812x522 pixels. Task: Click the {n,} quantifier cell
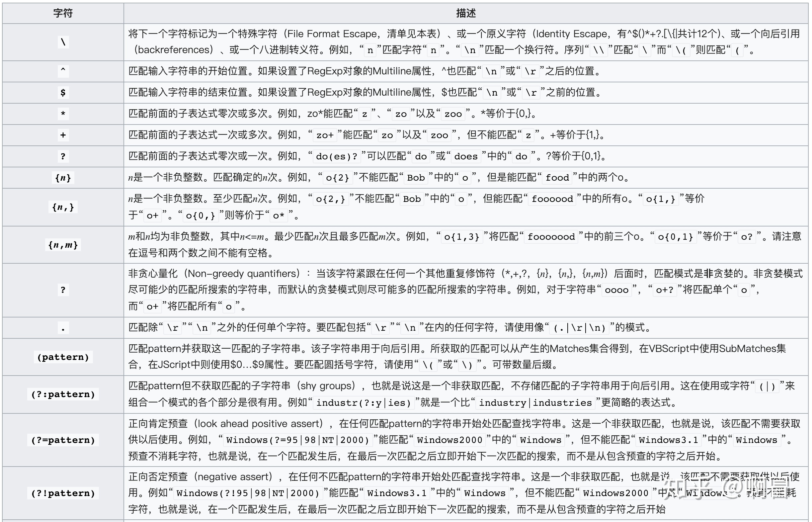[63, 207]
